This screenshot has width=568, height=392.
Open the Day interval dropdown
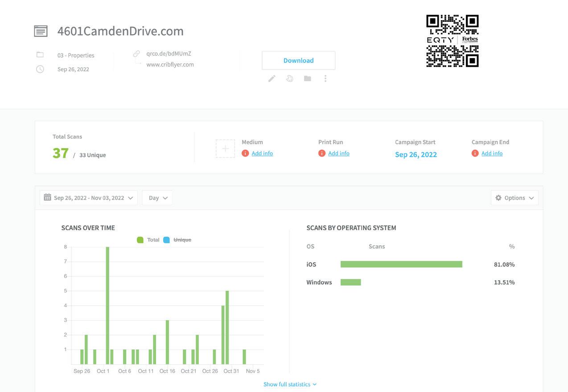click(x=157, y=198)
